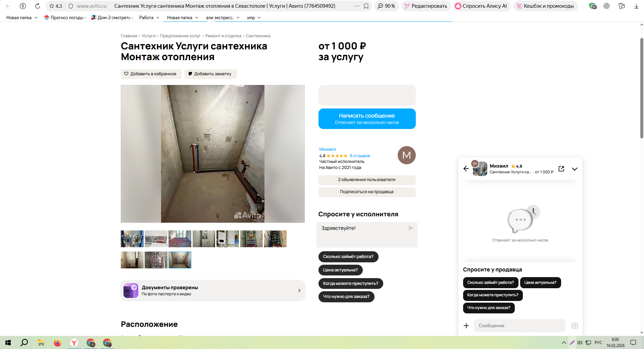Go to Ремонт и отделка breadcrumb
This screenshot has width=644, height=349.
[x=223, y=36]
